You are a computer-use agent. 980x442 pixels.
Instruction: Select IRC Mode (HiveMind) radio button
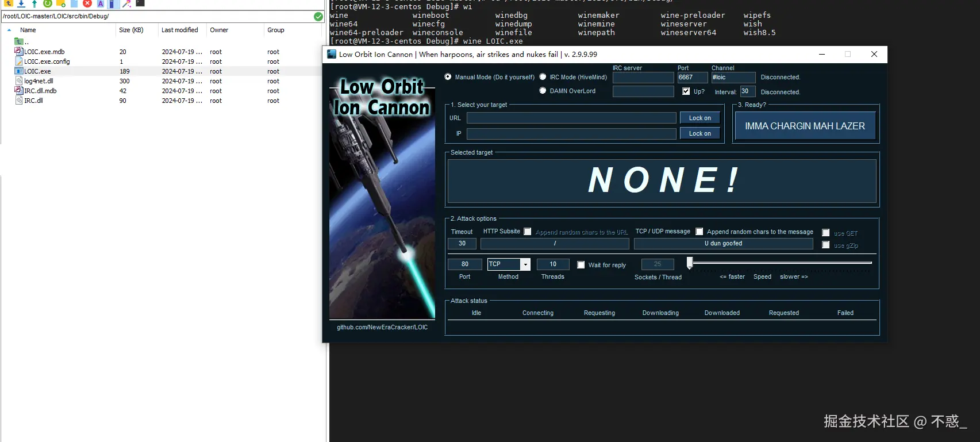coord(543,76)
